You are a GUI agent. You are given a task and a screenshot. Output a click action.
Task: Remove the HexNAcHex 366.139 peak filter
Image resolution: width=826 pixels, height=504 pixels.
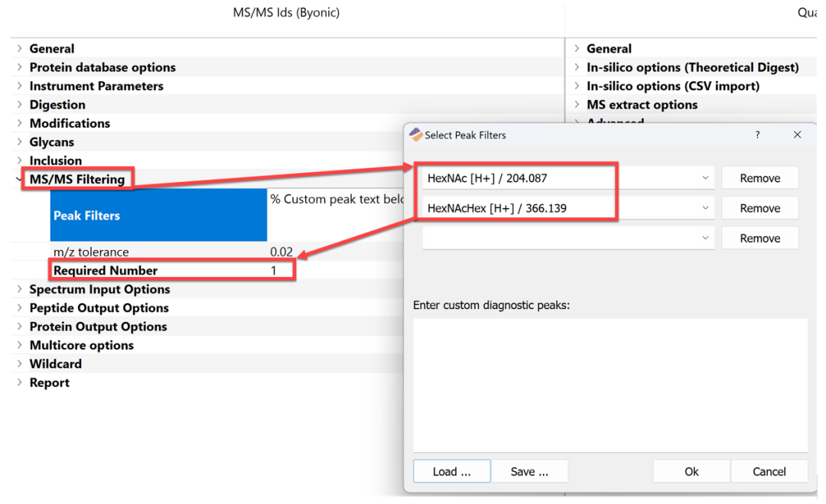click(x=759, y=208)
